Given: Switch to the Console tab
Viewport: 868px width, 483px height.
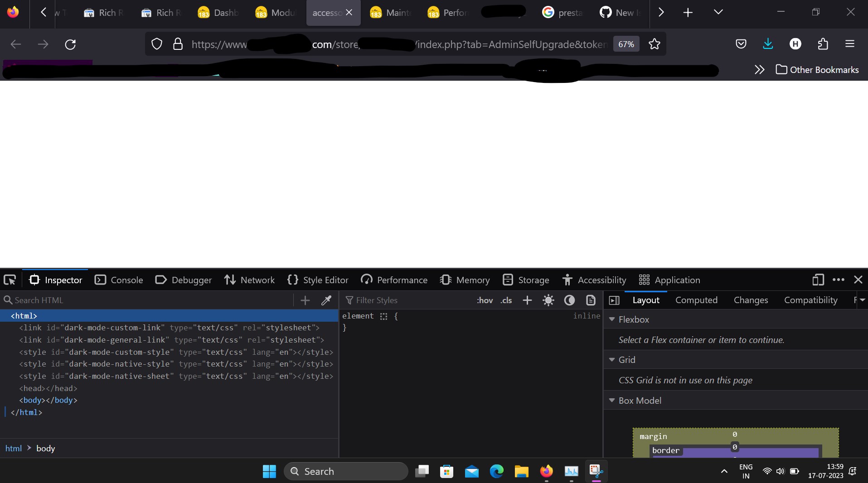Looking at the screenshot, I should (118, 280).
